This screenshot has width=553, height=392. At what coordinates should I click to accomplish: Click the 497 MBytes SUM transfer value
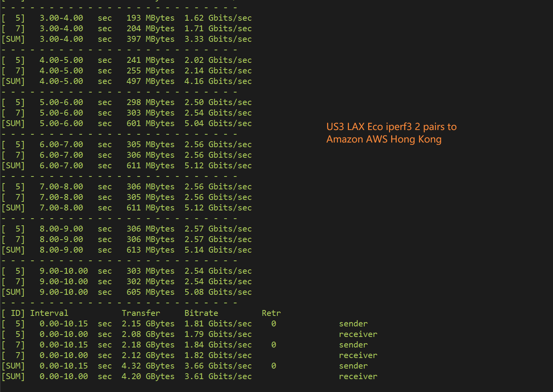click(x=150, y=81)
